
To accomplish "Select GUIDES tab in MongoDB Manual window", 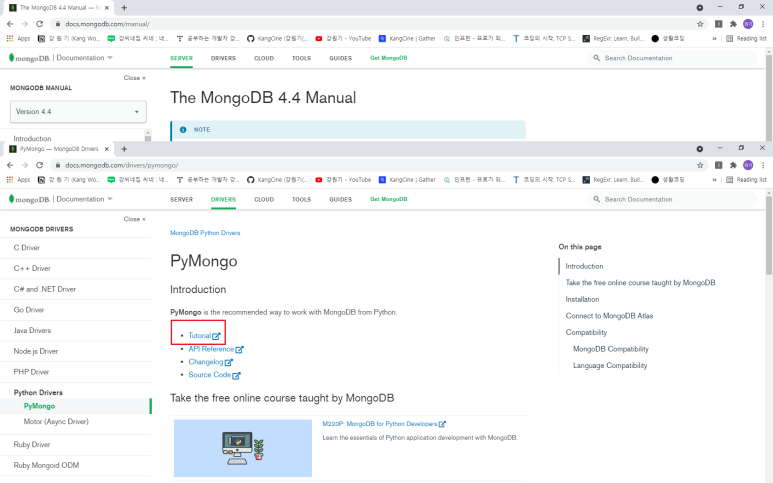I will point(341,58).
